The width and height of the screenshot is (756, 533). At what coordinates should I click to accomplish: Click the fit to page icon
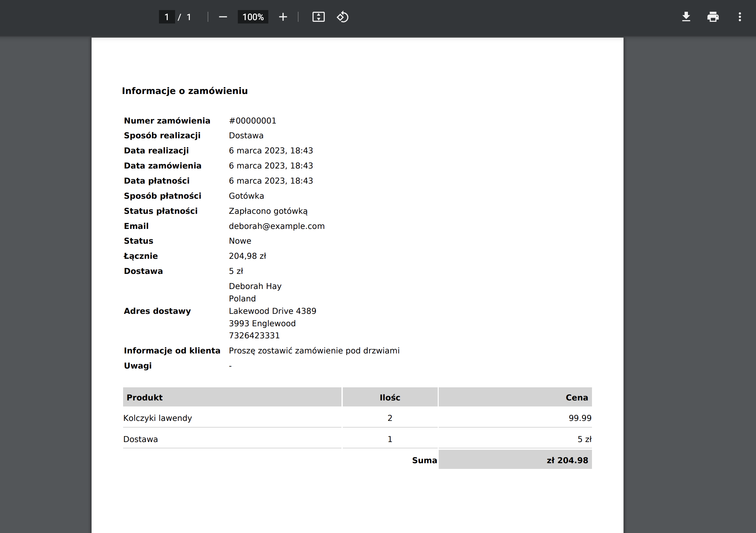click(318, 17)
